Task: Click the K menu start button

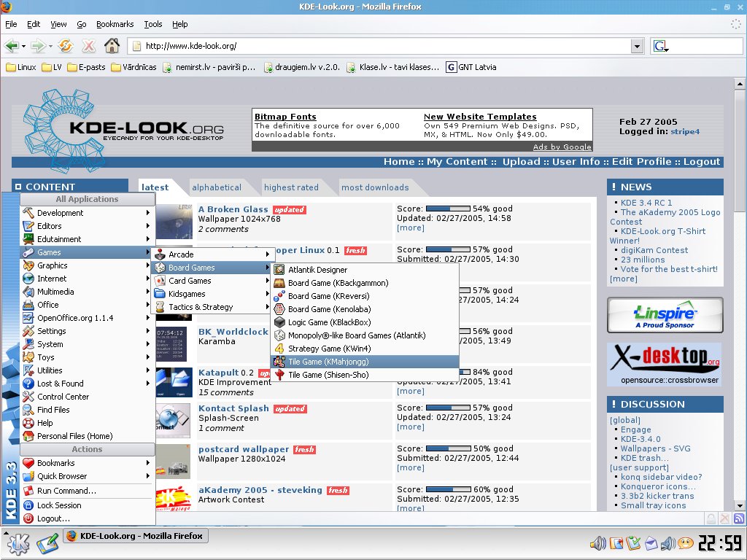Action: (x=18, y=543)
